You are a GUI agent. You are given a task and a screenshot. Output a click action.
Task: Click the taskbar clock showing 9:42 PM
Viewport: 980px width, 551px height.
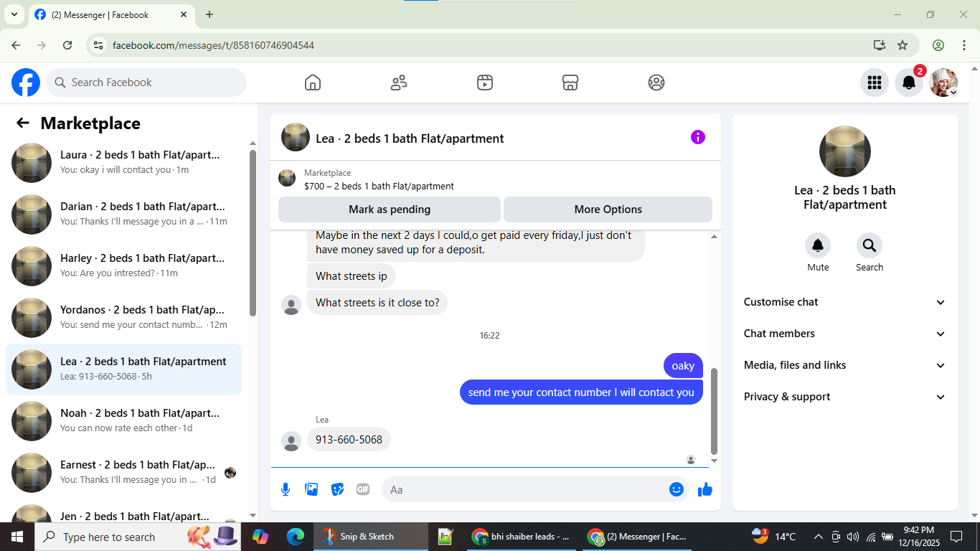pyautogui.click(x=918, y=537)
